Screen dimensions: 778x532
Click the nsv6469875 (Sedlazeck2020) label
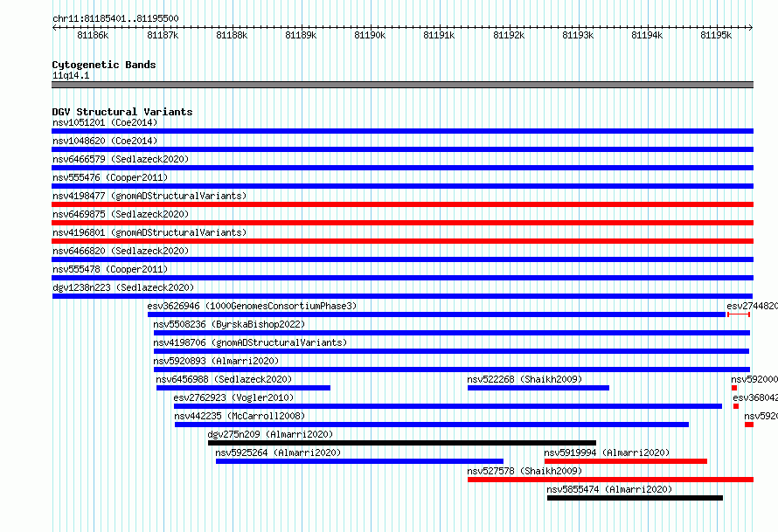click(121, 214)
